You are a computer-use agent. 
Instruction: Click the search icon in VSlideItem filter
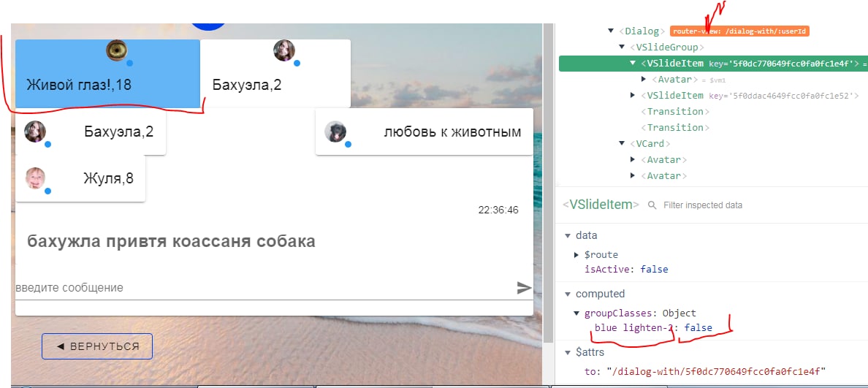tap(652, 205)
